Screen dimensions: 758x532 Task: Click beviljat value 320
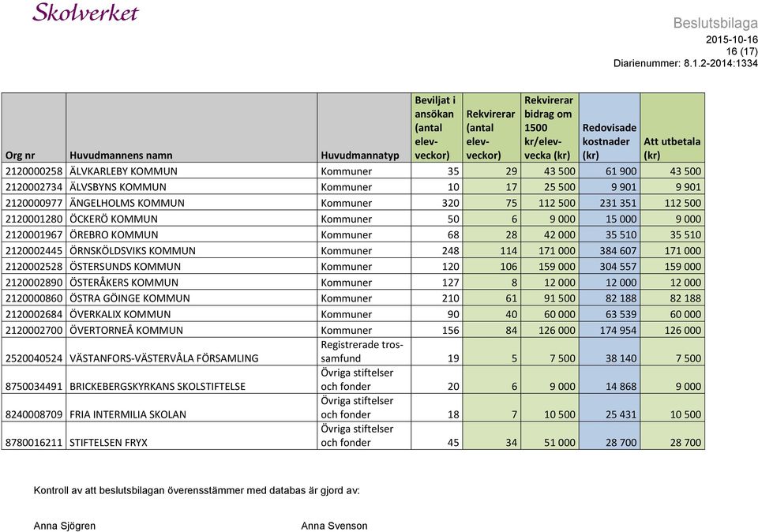click(x=451, y=203)
